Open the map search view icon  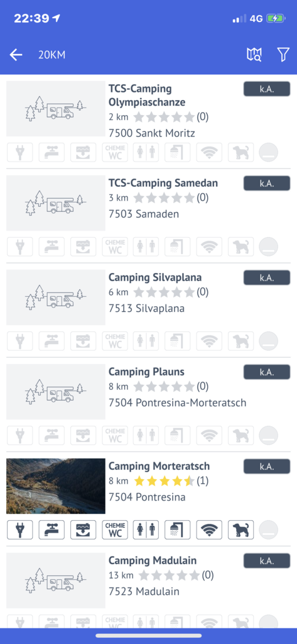tap(254, 55)
